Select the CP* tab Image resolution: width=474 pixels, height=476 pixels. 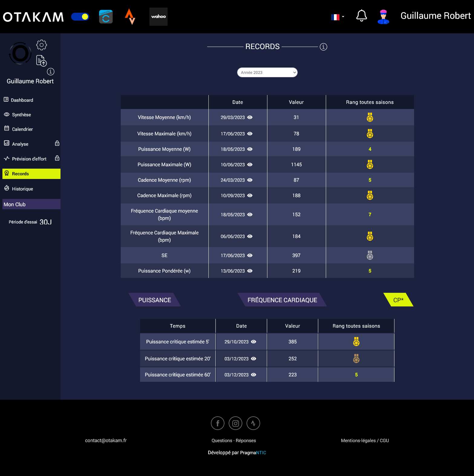pos(398,300)
